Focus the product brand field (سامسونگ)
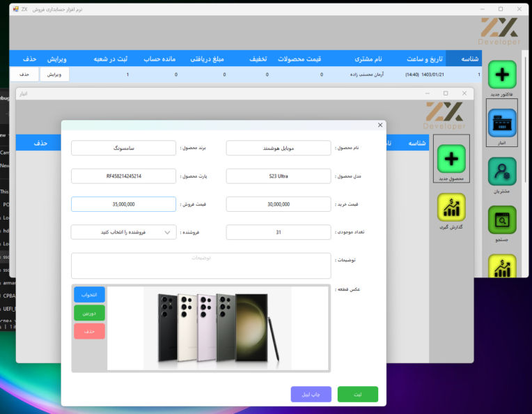Screen dimensions: 532x414 [x=123, y=148]
